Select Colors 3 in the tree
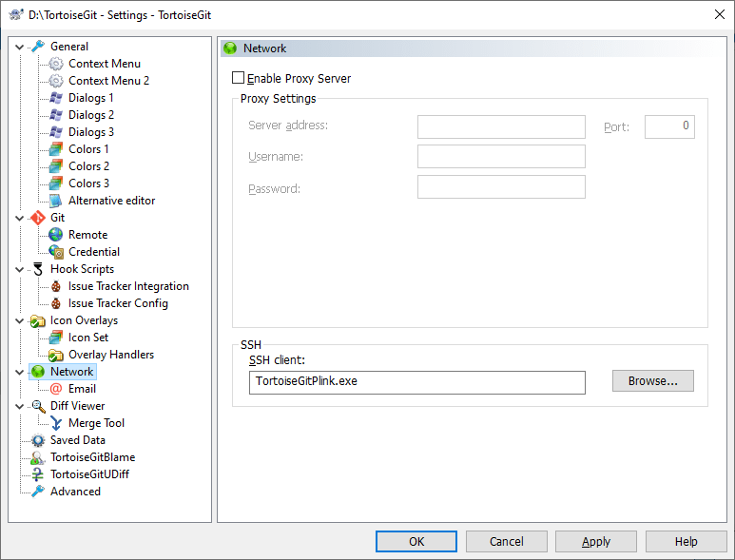The image size is (735, 560). (88, 183)
